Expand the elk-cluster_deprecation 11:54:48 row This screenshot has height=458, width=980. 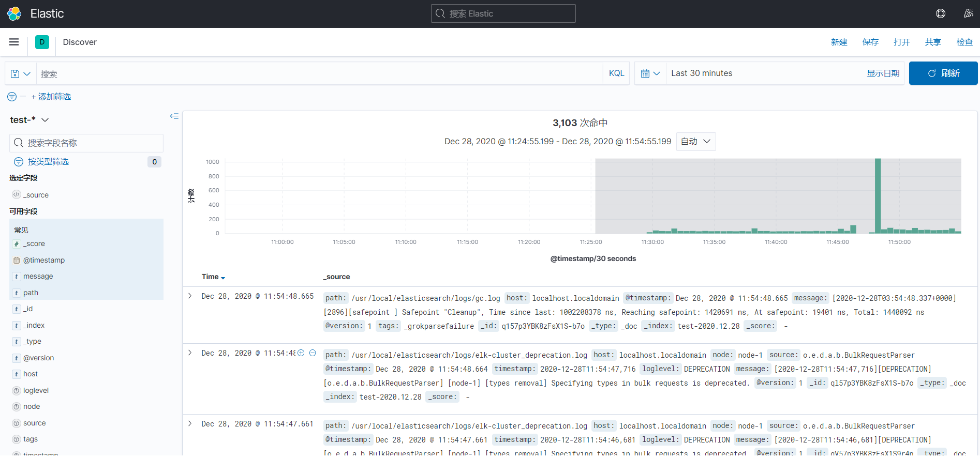click(x=190, y=353)
